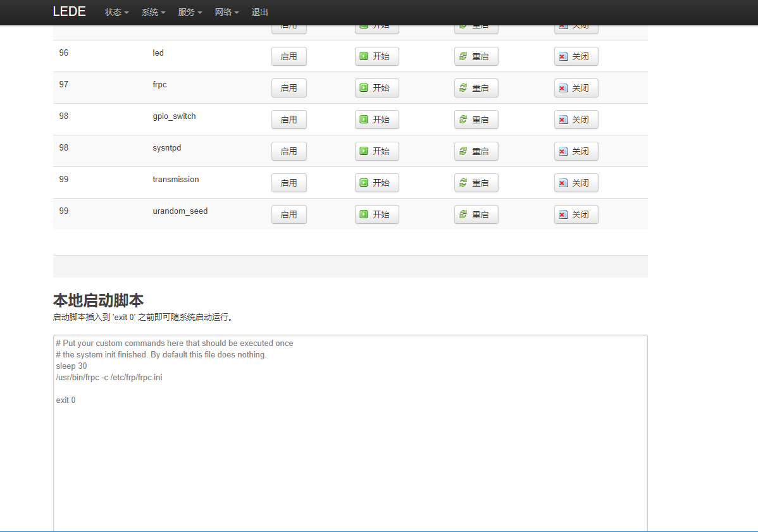Enable frpc to run at startup
The image size is (758, 532).
289,87
